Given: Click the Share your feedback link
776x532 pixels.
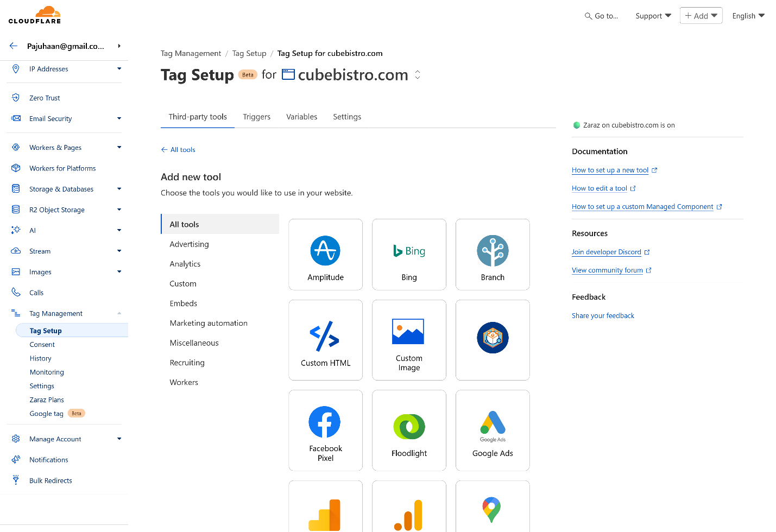Looking at the screenshot, I should [x=603, y=315].
